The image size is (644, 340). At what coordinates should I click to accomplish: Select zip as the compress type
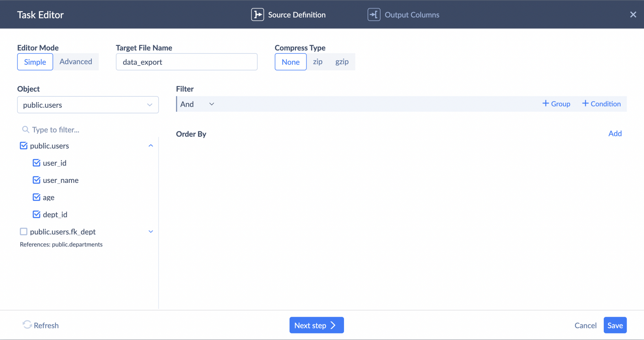click(x=318, y=62)
